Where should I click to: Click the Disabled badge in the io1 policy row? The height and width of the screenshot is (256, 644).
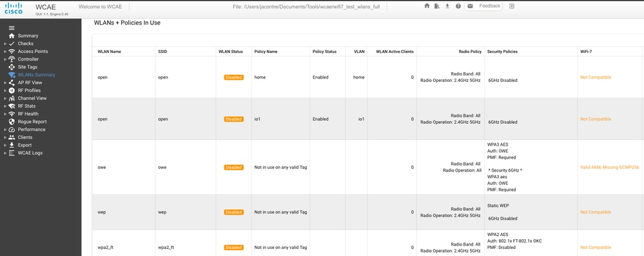pos(234,119)
